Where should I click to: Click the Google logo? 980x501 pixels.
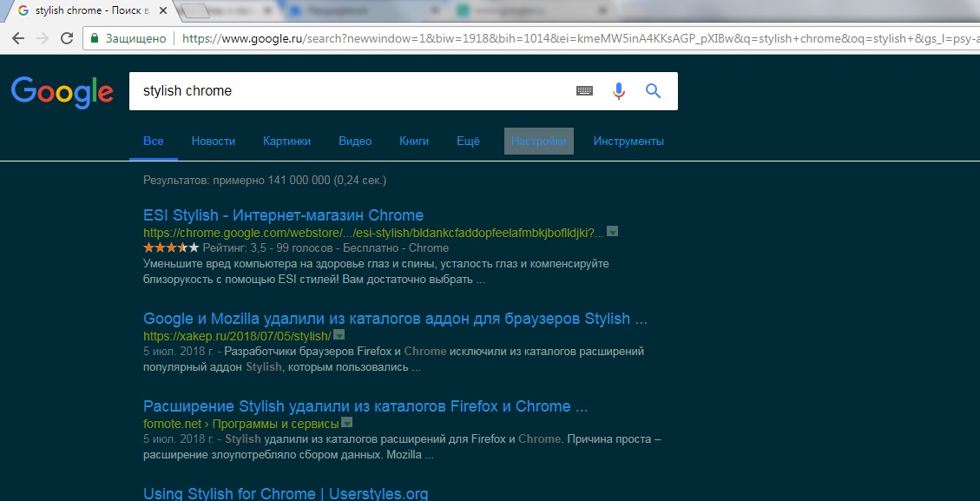(62, 92)
